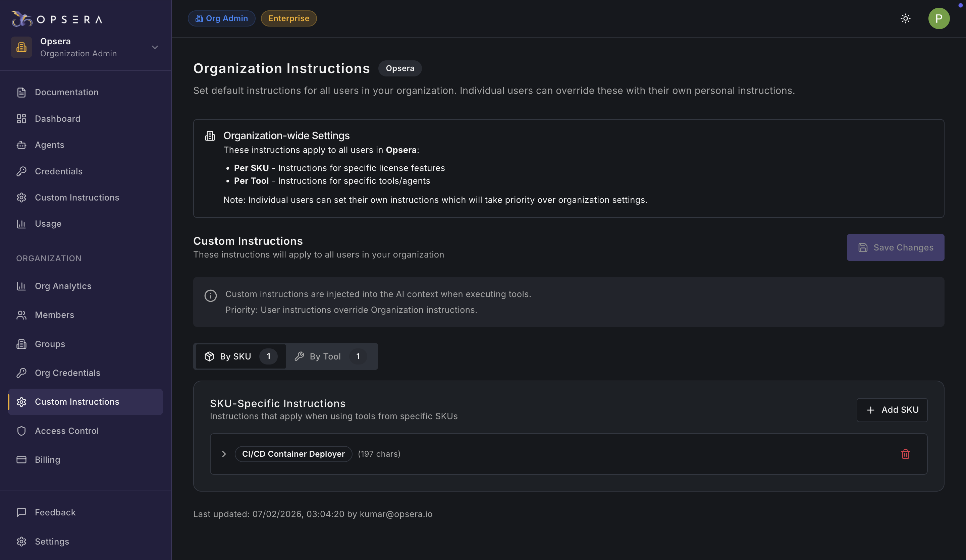Click the Add SKU button
This screenshot has width=966, height=560.
892,410
